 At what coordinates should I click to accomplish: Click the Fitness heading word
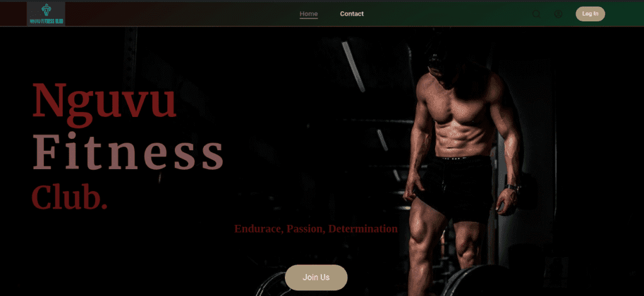tap(128, 152)
